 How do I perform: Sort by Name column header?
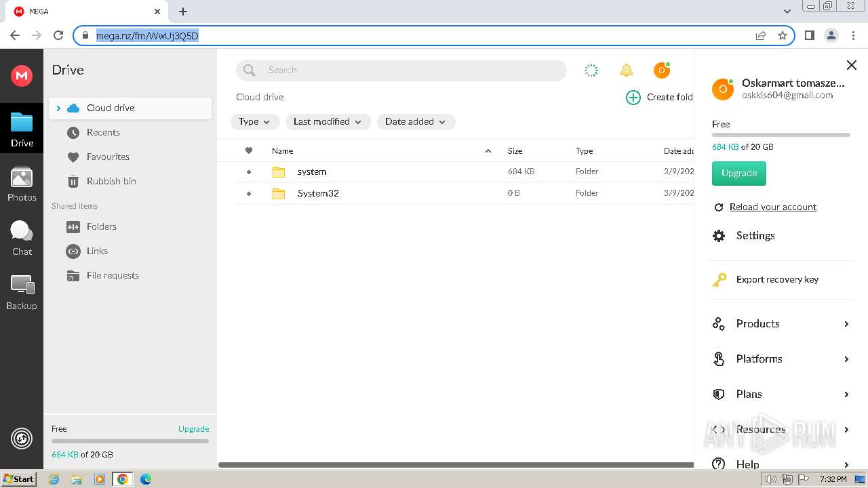pyautogui.click(x=283, y=151)
